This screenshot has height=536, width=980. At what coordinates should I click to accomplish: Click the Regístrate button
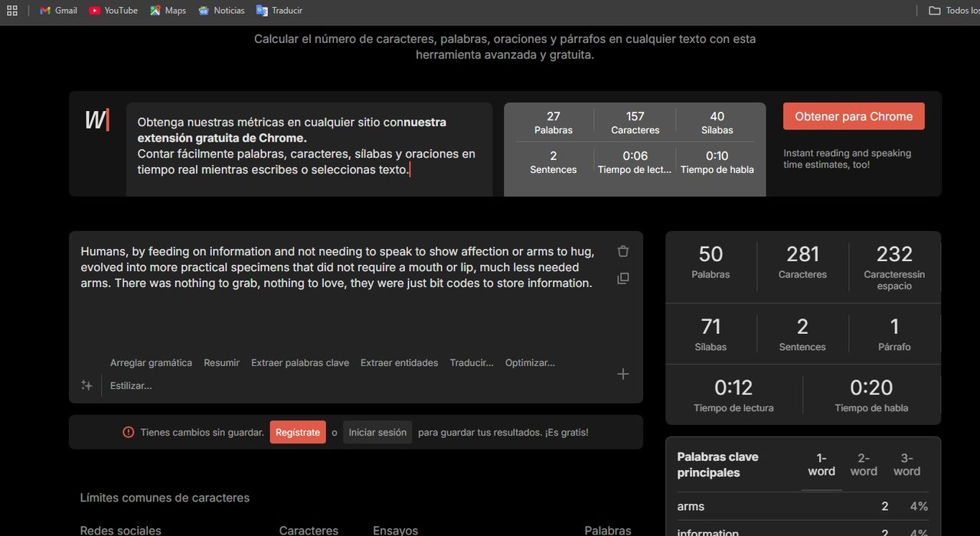[298, 433]
